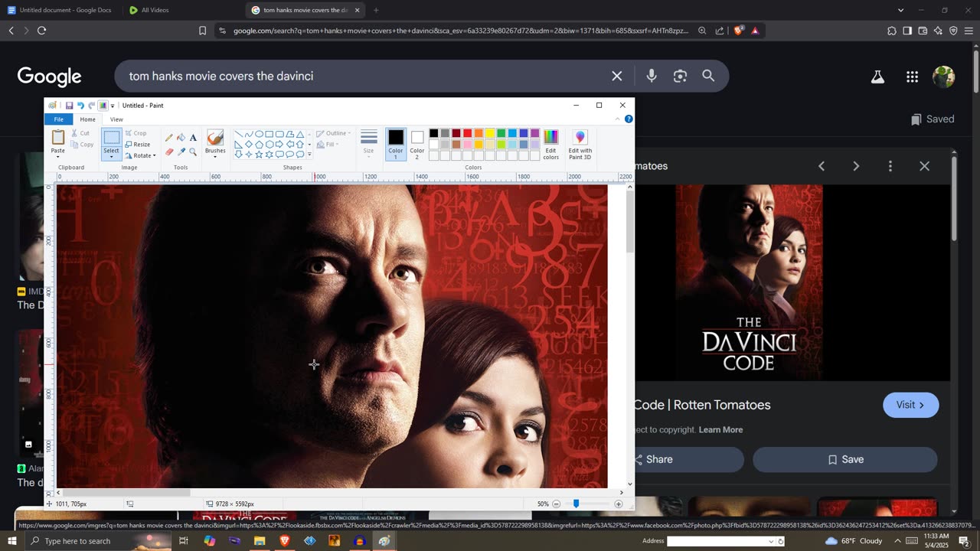Click the Paint zoom slider handle
Screen dimensions: 980x551
click(576, 504)
